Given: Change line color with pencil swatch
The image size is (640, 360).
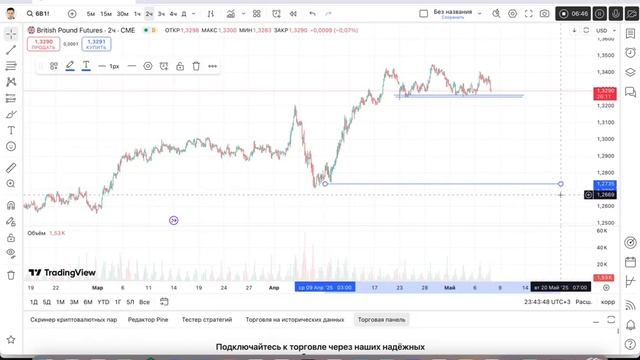Looking at the screenshot, I should pyautogui.click(x=70, y=66).
